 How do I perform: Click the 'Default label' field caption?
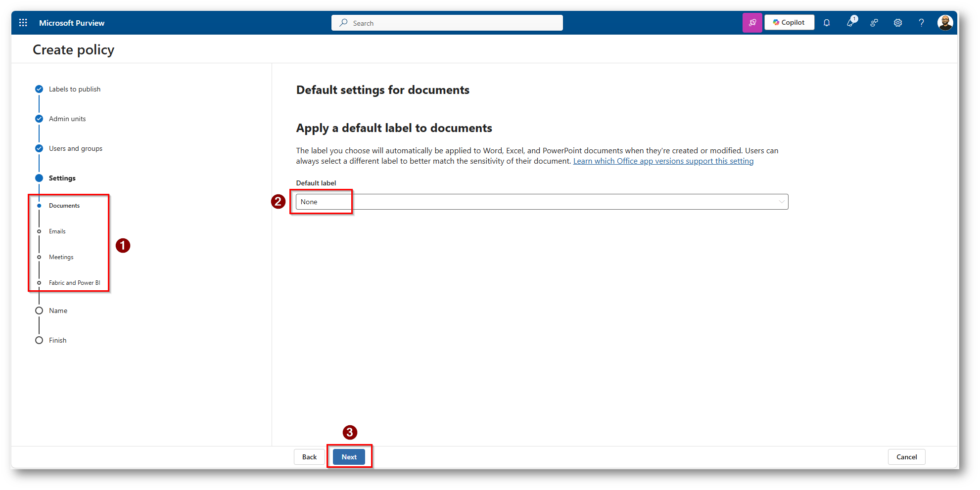pos(316,183)
